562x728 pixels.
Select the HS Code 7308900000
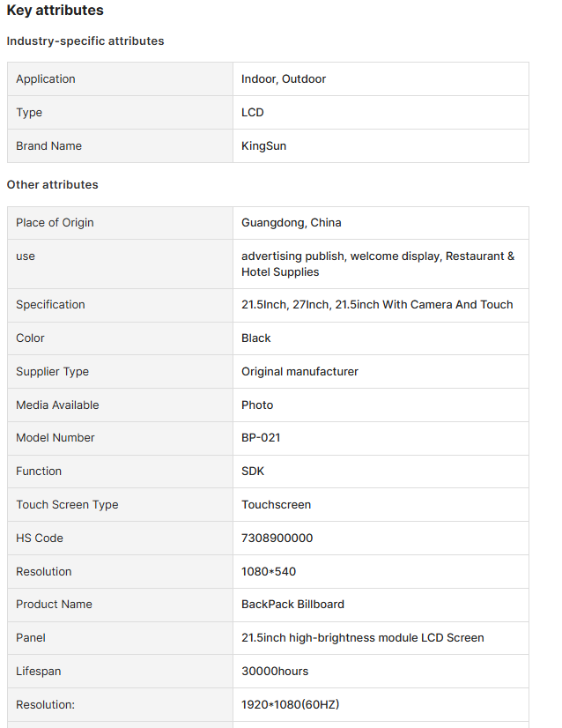[x=277, y=538]
